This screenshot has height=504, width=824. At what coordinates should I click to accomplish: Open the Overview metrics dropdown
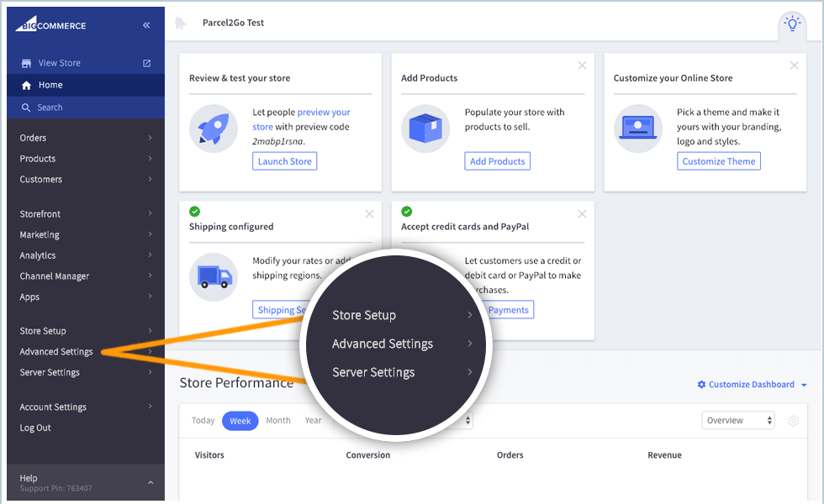pos(737,420)
